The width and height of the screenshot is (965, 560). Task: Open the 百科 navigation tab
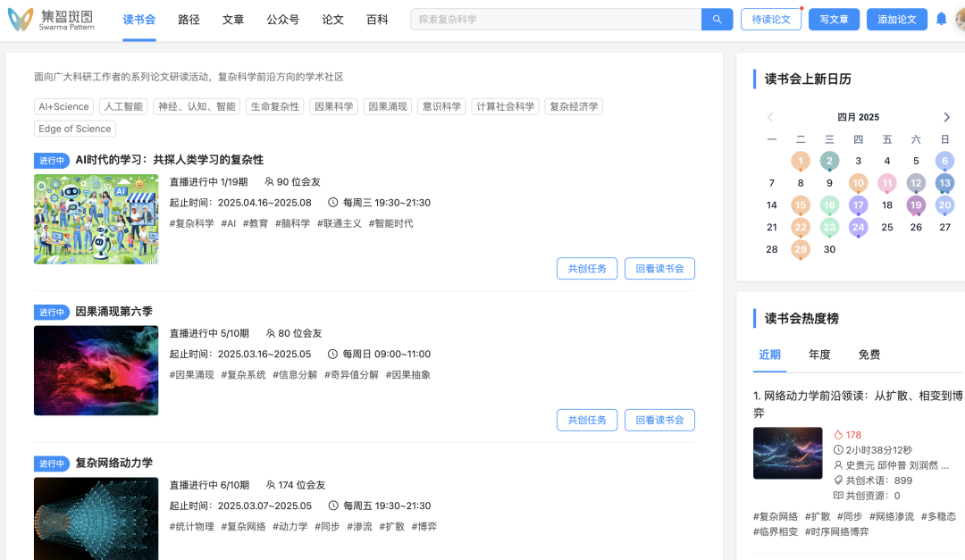click(377, 20)
